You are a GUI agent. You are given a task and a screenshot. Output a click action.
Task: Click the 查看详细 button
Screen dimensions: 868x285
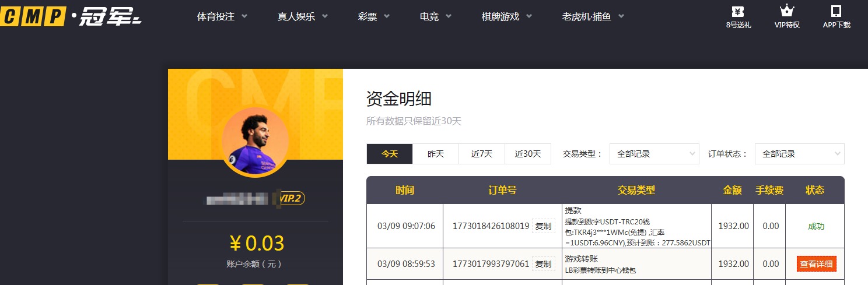tap(817, 264)
